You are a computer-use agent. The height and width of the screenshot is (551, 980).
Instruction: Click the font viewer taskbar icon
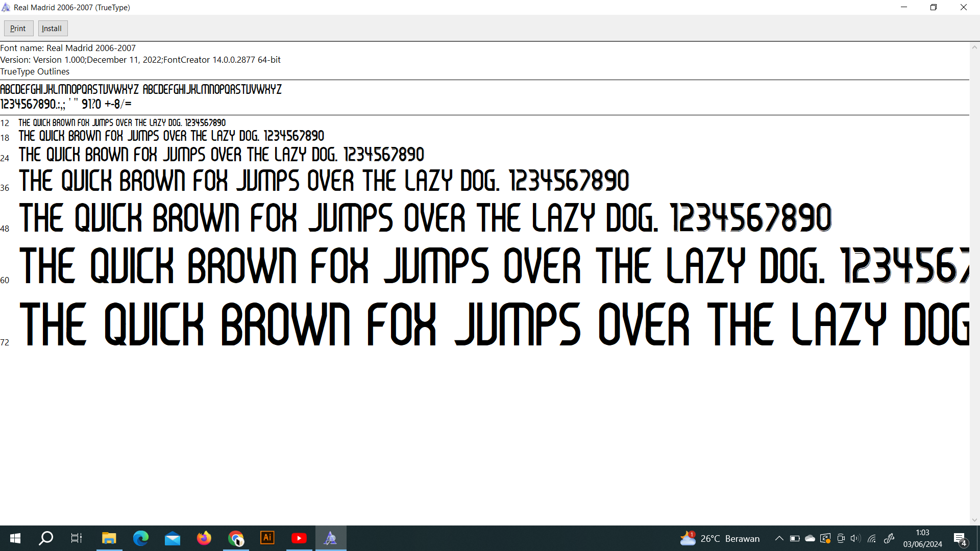tap(331, 538)
